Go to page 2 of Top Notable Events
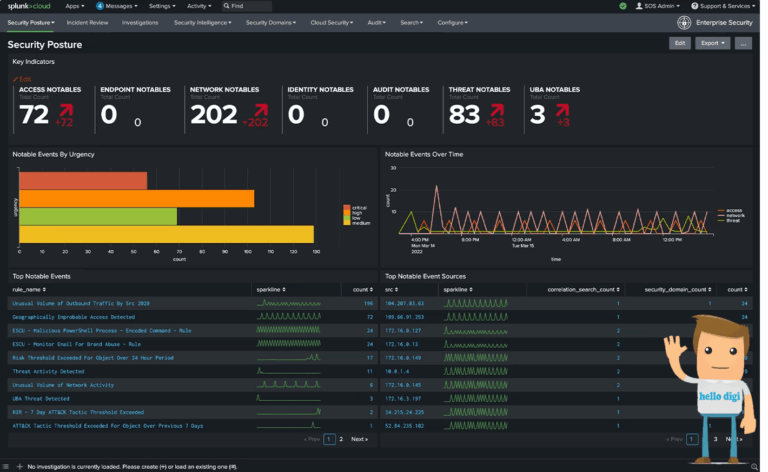Image resolution: width=768 pixels, height=472 pixels. 341,439
